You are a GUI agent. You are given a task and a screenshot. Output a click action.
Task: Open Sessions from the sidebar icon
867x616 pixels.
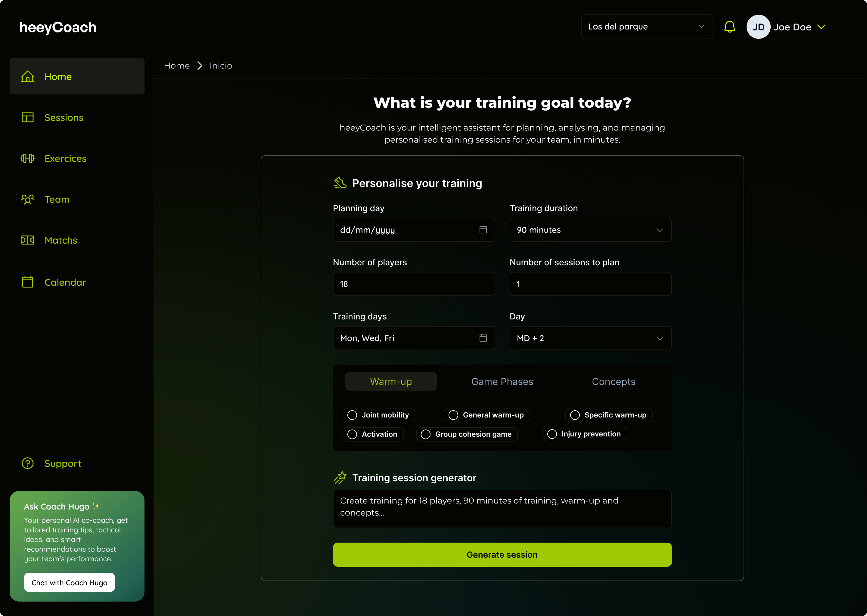click(28, 118)
